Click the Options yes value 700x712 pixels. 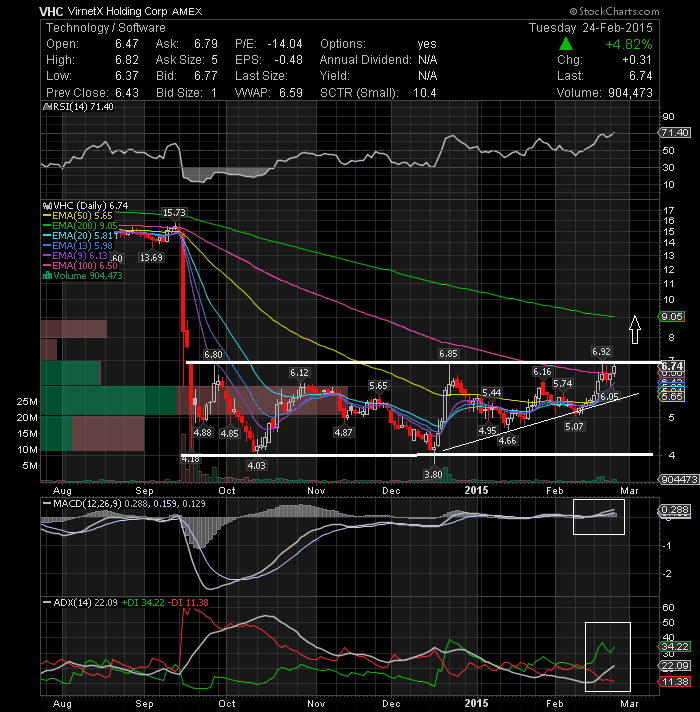427,44
